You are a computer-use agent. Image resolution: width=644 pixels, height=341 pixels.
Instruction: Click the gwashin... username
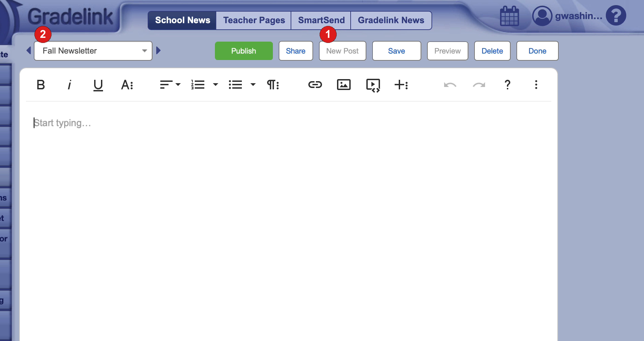579,16
